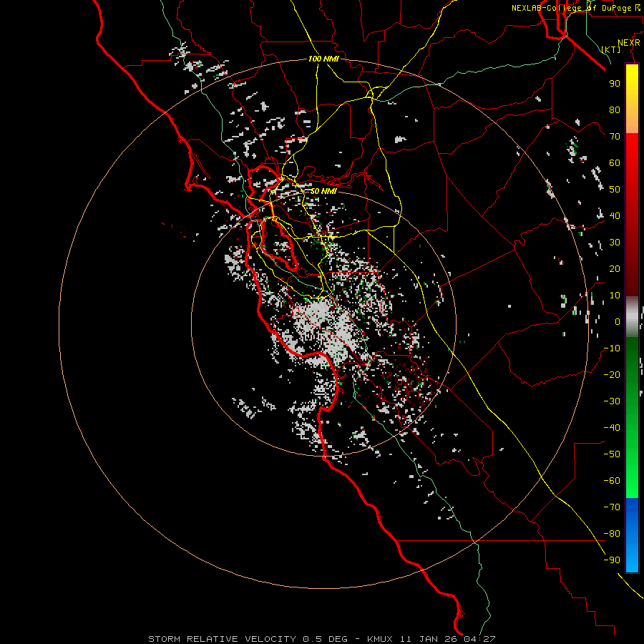
Task: Click the positive "30" scale value
Action: (615, 243)
